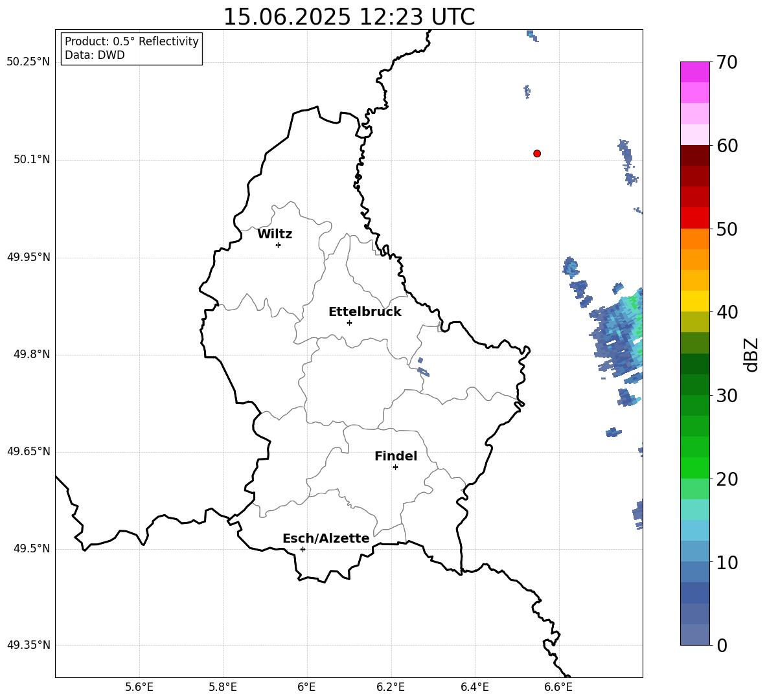Click the Ettelbruck station cross marker
767x700 pixels.
[x=349, y=322]
